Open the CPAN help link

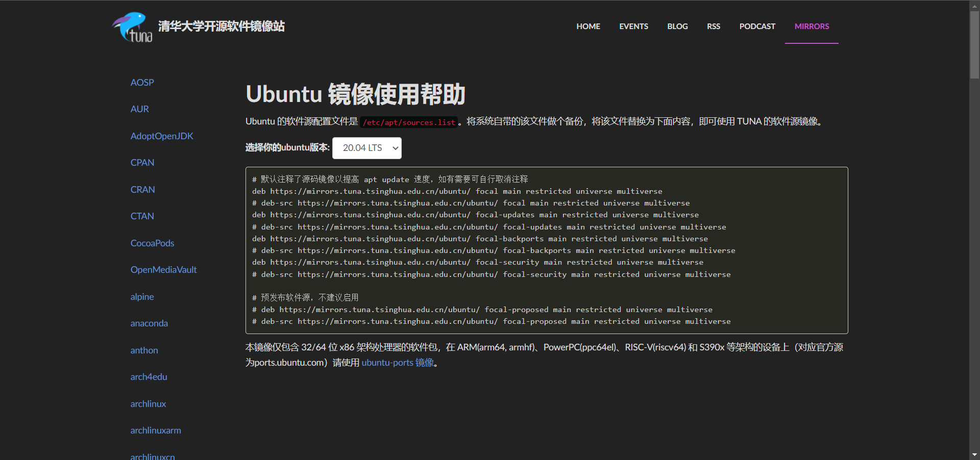pos(142,163)
